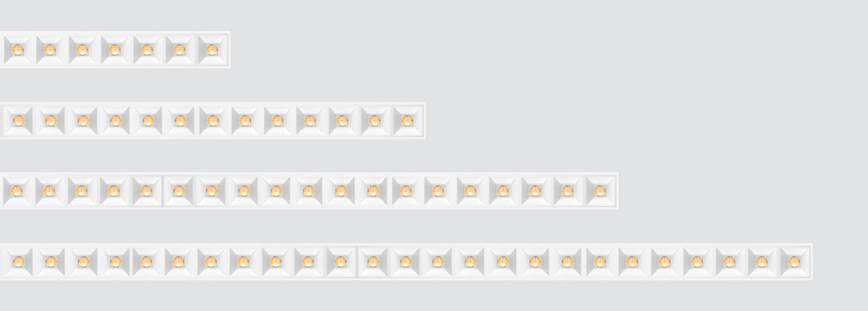The width and height of the screenshot is (868, 311).
Task: Select the middle LED of the seven-LED fixture
Action: coord(115,50)
